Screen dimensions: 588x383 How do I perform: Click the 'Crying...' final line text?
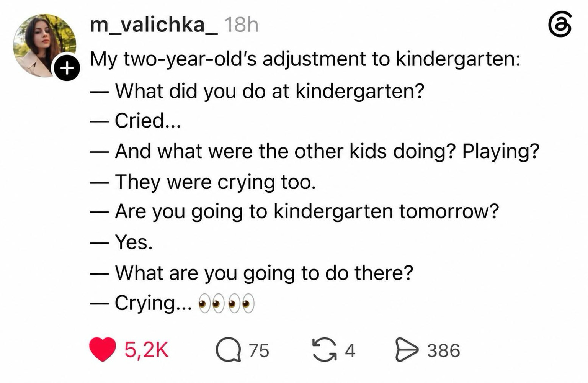(154, 304)
